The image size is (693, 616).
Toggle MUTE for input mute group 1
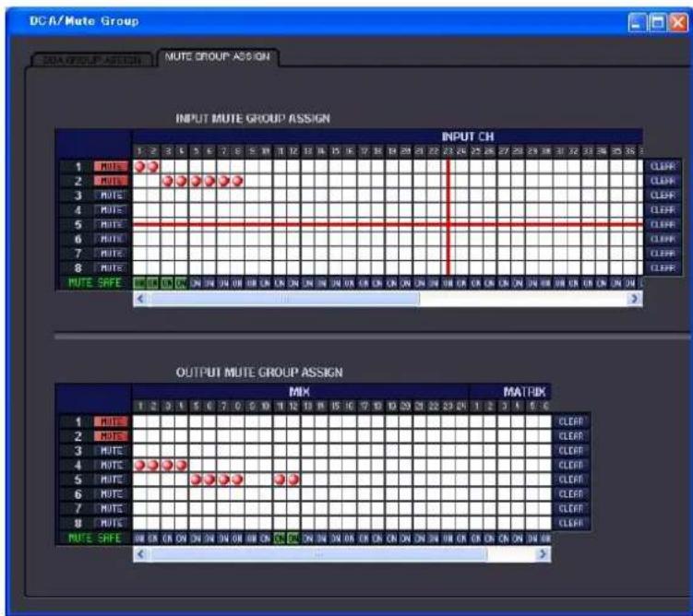(111, 167)
